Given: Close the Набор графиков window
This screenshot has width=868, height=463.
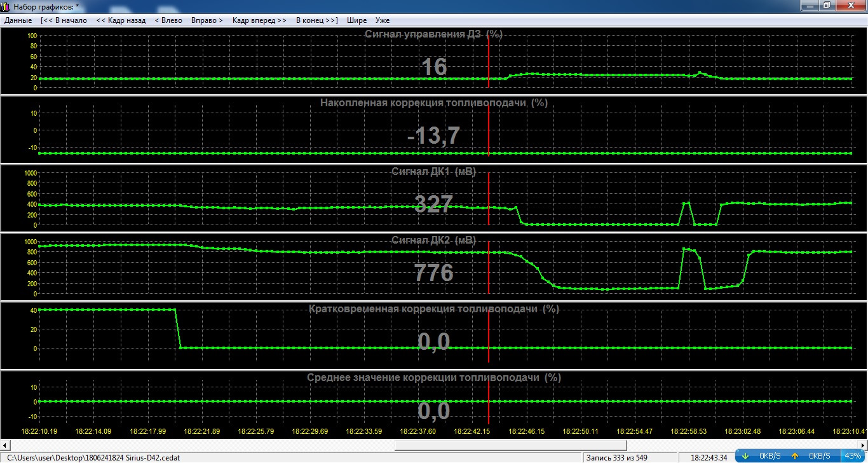Looking at the screenshot, I should click(x=851, y=5).
